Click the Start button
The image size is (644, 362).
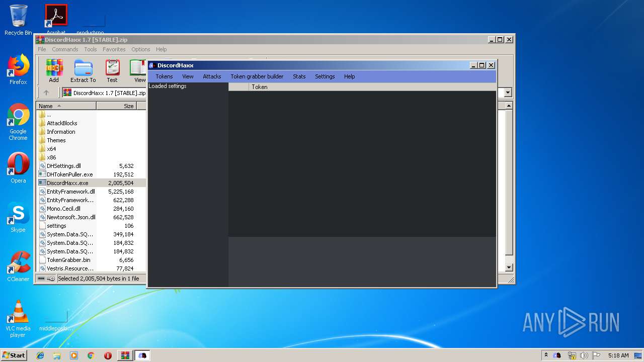click(14, 355)
